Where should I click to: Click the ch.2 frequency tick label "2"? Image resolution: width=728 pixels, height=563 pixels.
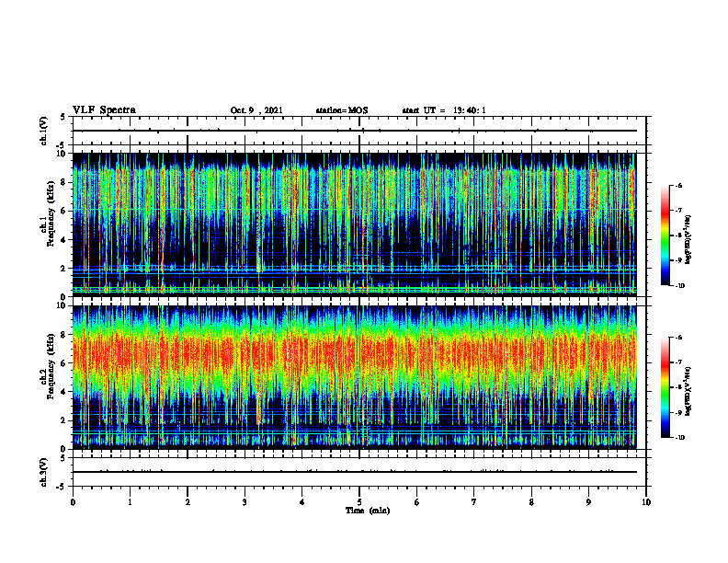coord(64,420)
